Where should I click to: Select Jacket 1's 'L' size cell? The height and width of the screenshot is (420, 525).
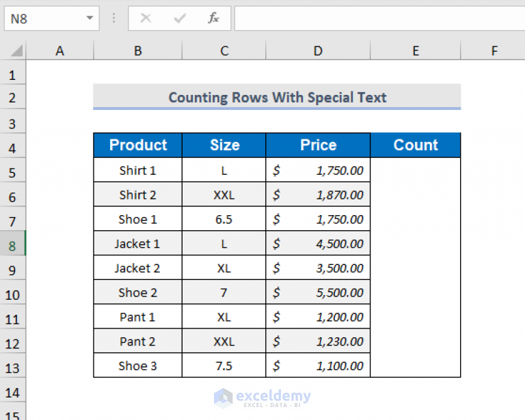[224, 243]
